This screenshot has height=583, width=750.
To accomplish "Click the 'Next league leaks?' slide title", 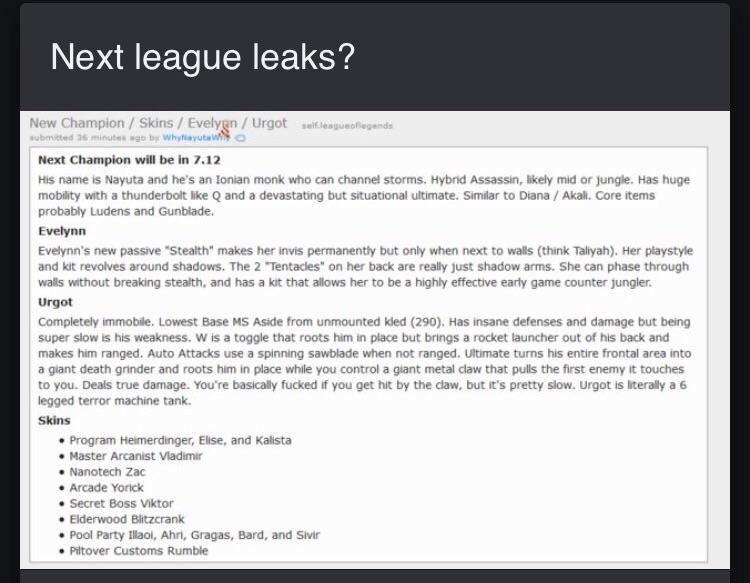I will 203,57.
